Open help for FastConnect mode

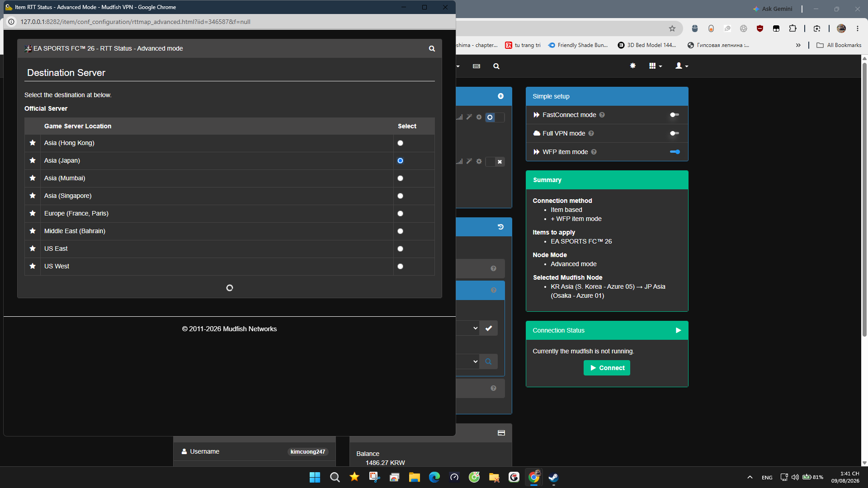click(602, 115)
